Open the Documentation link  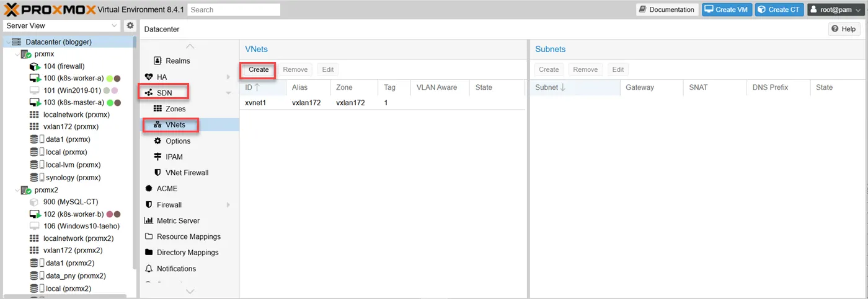666,9
